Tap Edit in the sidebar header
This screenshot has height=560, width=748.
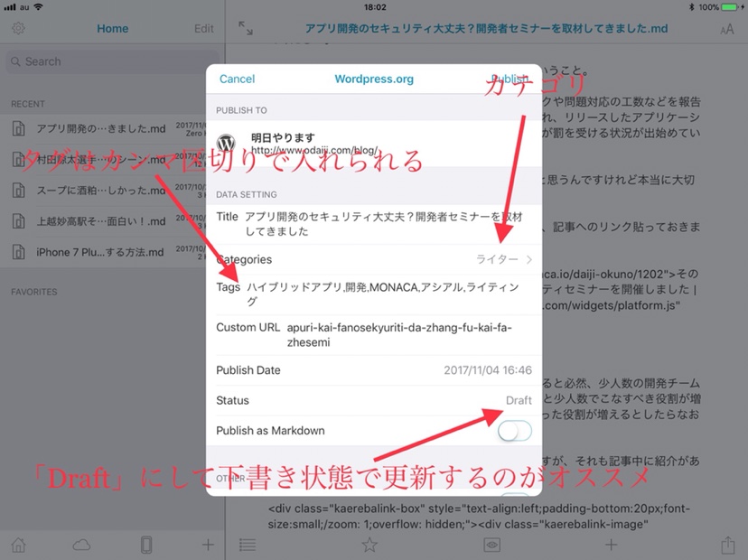[x=203, y=29]
